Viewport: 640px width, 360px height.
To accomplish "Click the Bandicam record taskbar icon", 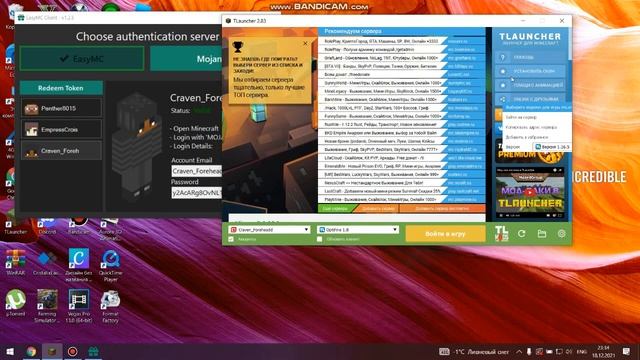I will 73,351.
